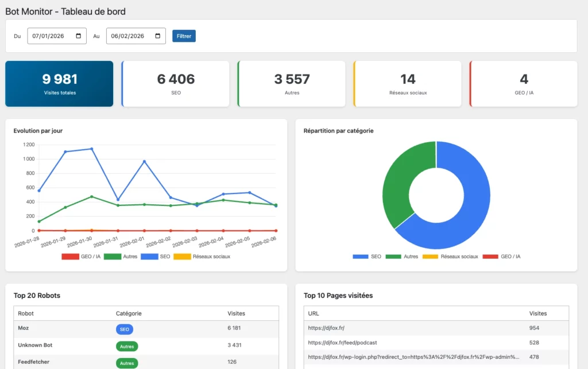The height and width of the screenshot is (369, 588).
Task: Click the green Autres segment of the donut chart
Action: pos(400,176)
